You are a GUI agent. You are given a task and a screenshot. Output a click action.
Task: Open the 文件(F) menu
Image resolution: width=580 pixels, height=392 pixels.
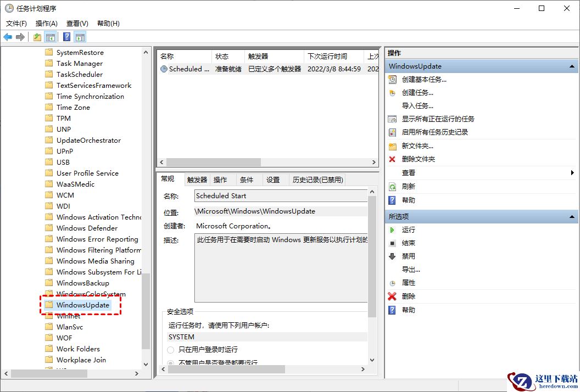tap(16, 24)
